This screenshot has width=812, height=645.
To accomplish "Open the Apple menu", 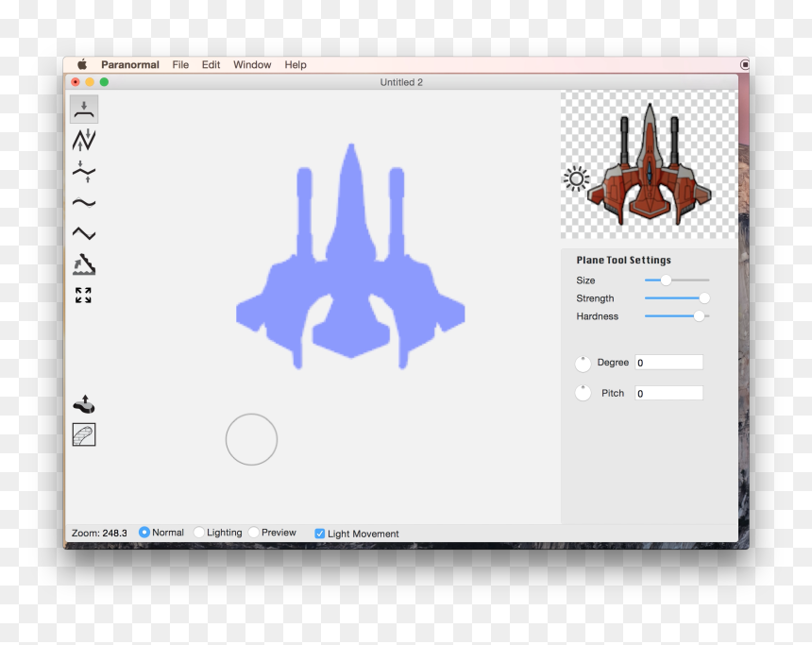I will tap(82, 65).
